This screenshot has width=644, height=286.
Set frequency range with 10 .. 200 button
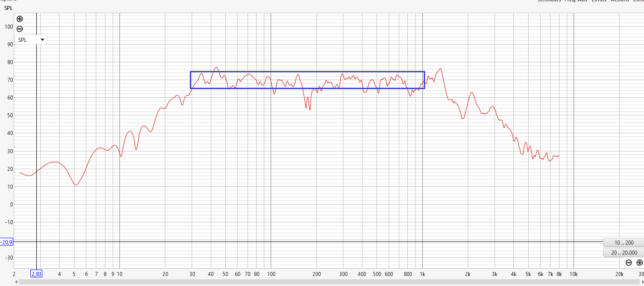(624, 243)
